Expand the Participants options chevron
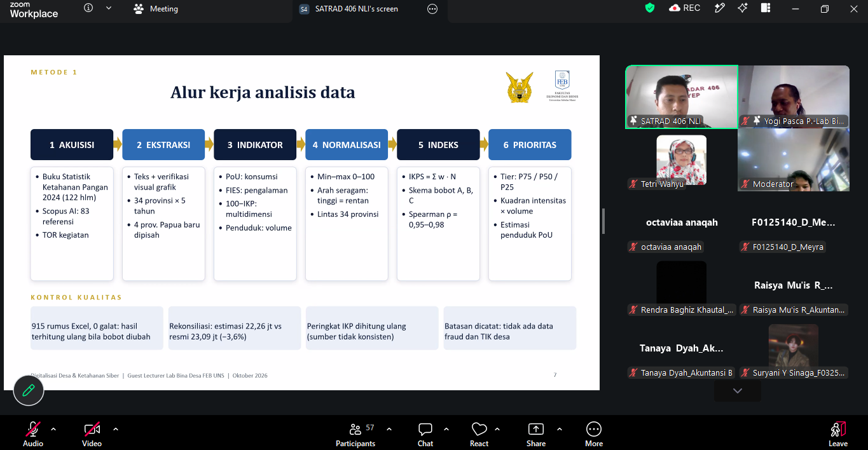 pyautogui.click(x=389, y=429)
